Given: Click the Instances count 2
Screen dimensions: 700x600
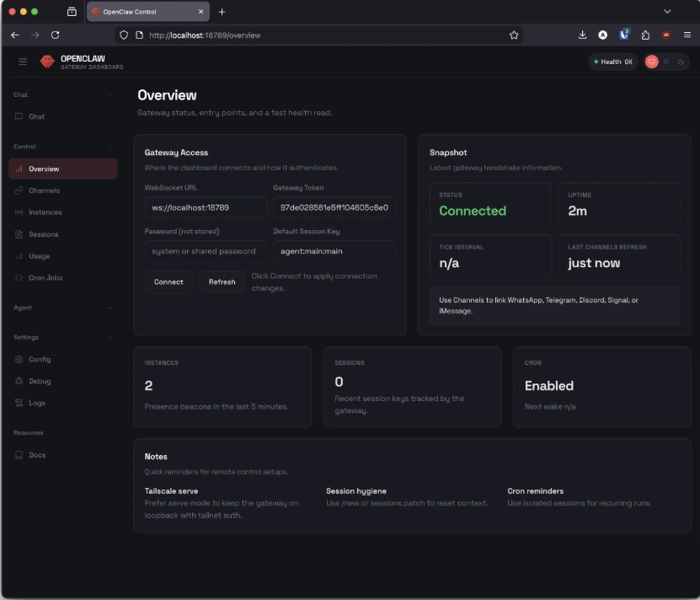Looking at the screenshot, I should point(148,386).
